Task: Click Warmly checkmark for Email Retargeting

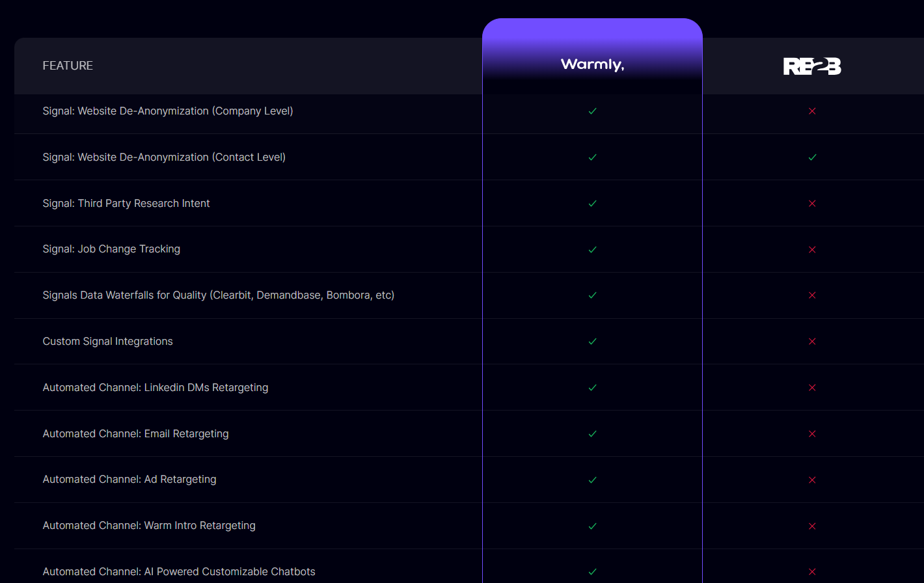Action: pos(592,434)
